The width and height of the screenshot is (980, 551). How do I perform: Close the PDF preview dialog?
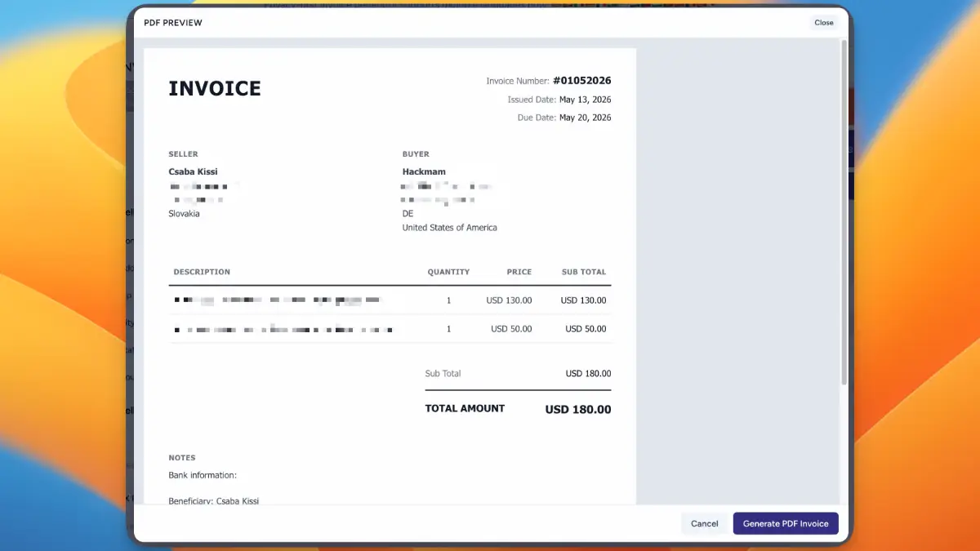pos(823,23)
